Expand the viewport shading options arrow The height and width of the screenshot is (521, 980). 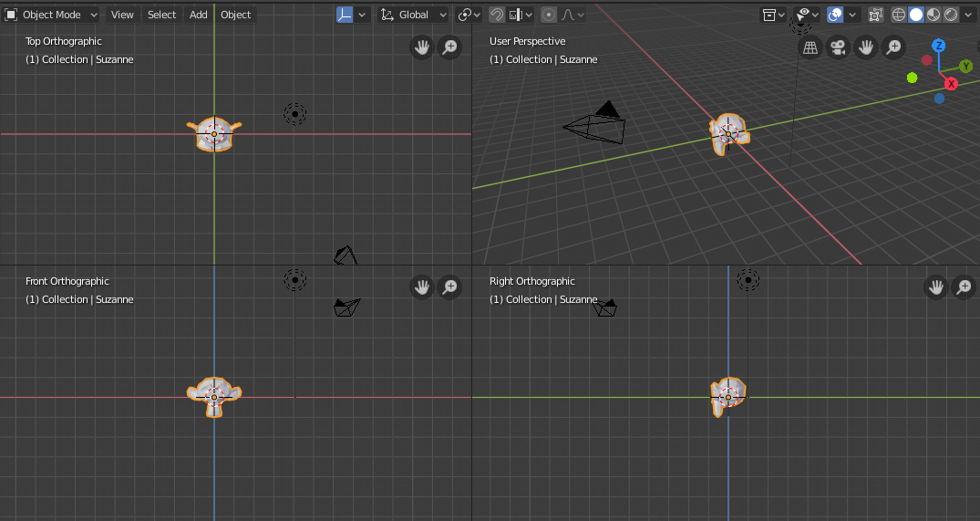[x=969, y=15]
